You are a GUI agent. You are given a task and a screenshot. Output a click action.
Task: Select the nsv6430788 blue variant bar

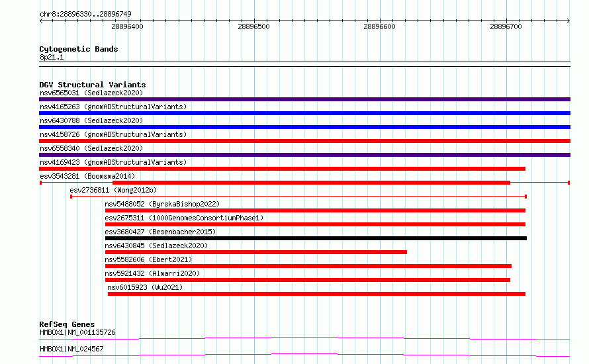(304, 127)
